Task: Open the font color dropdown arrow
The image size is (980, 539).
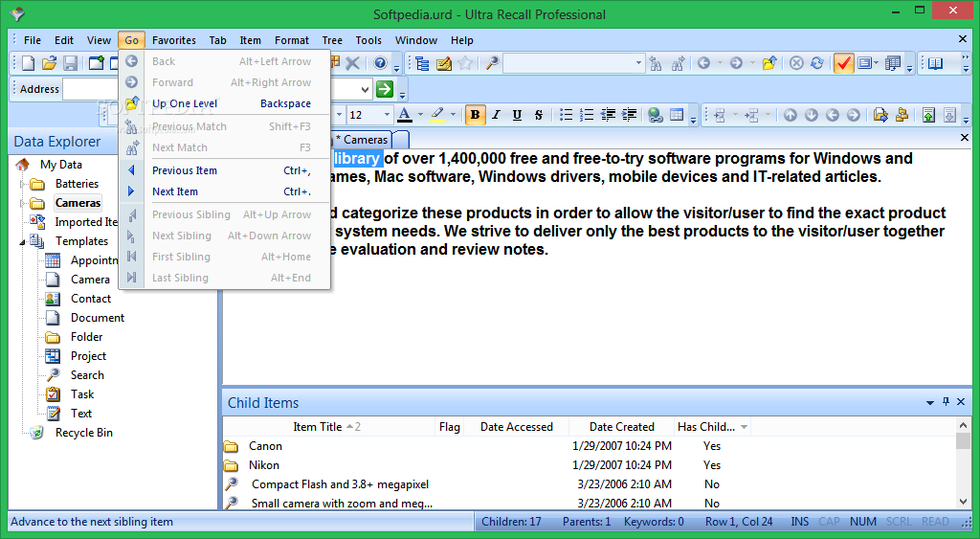Action: point(421,115)
